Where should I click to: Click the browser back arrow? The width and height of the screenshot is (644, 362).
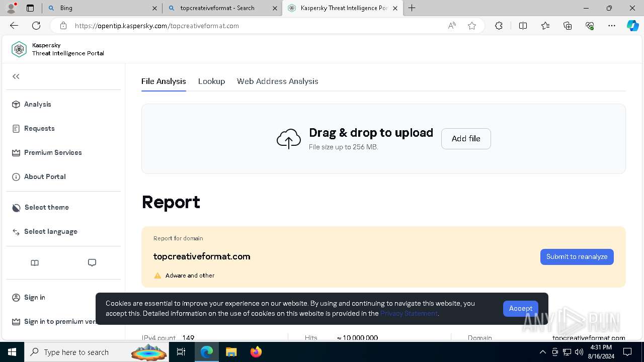pos(14,26)
